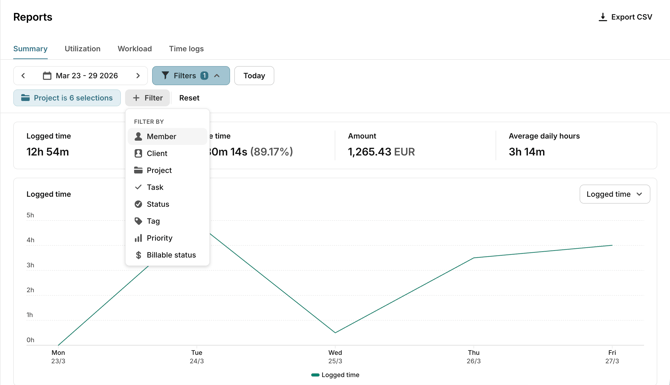Select Client in the filter menu
Viewport: 670px width, 385px height.
point(168,153)
